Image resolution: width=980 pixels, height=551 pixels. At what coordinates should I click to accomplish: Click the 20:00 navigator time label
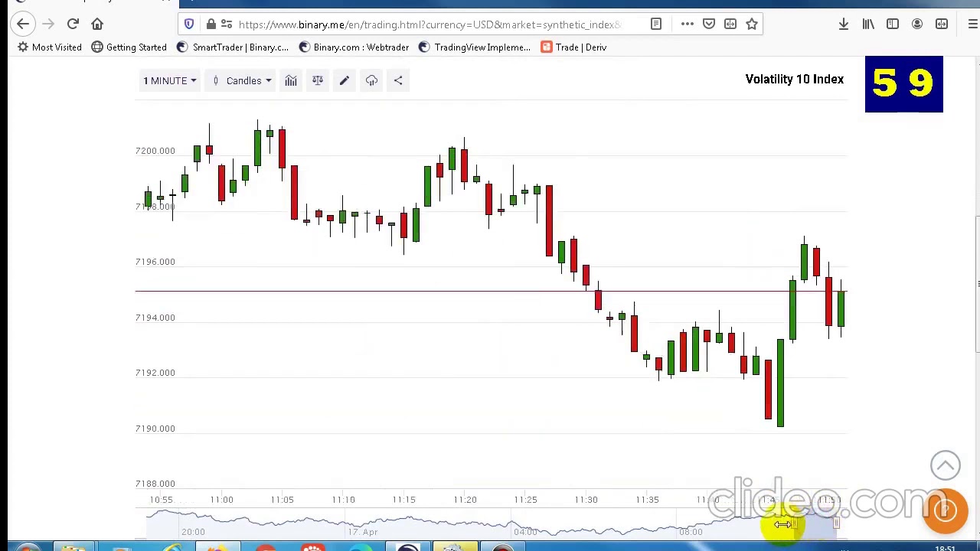point(193,532)
